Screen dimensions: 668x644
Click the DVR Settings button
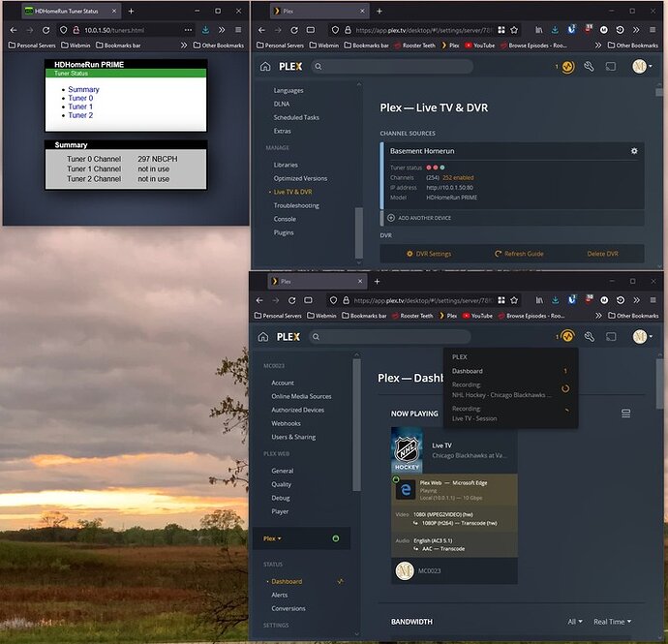[x=429, y=254]
